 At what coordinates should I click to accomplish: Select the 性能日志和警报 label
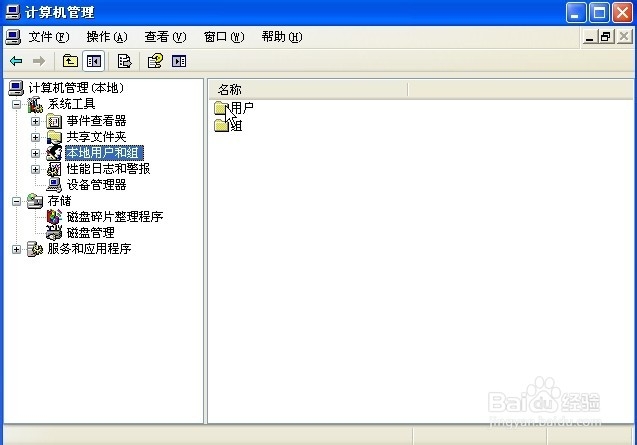point(108,169)
